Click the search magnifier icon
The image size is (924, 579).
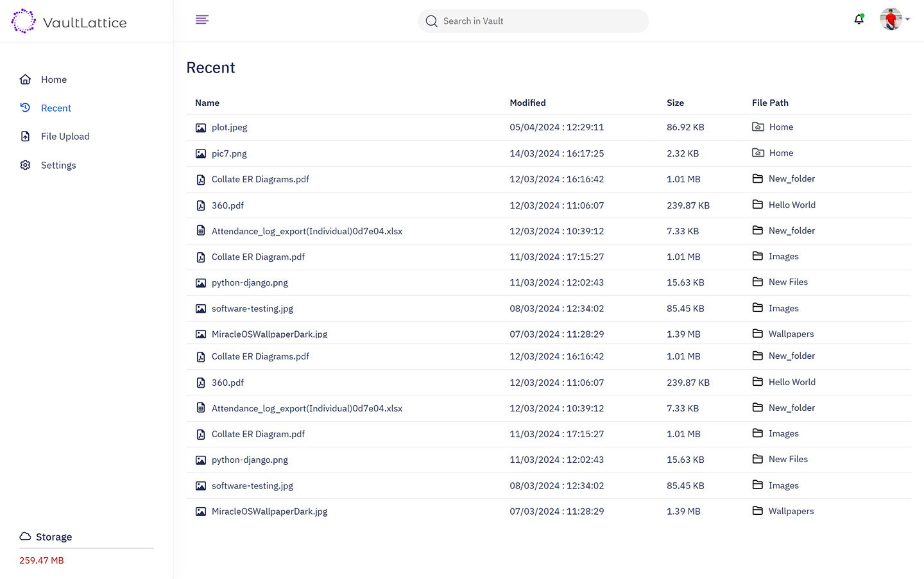(x=432, y=21)
